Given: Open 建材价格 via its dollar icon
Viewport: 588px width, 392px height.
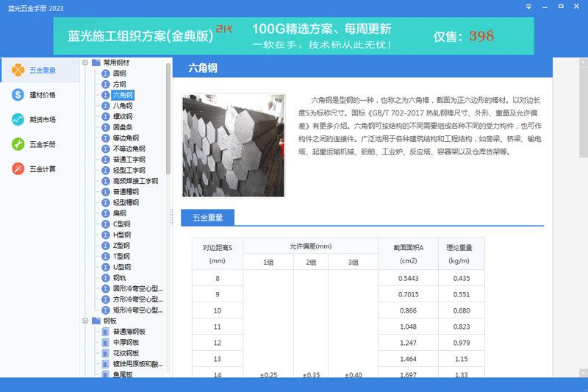Looking at the screenshot, I should pyautogui.click(x=18, y=95).
